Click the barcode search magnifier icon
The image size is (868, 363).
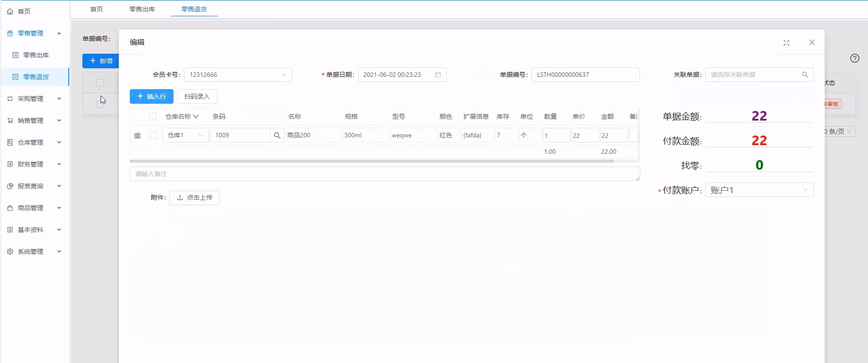click(x=277, y=136)
